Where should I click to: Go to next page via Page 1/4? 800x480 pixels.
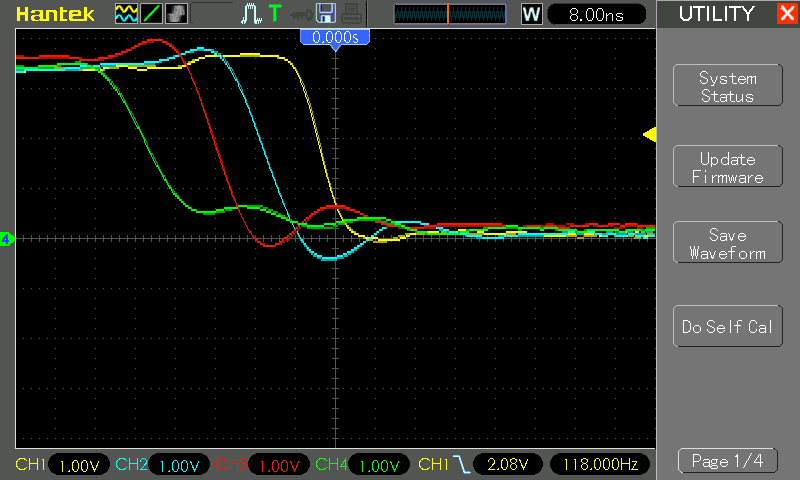point(728,461)
